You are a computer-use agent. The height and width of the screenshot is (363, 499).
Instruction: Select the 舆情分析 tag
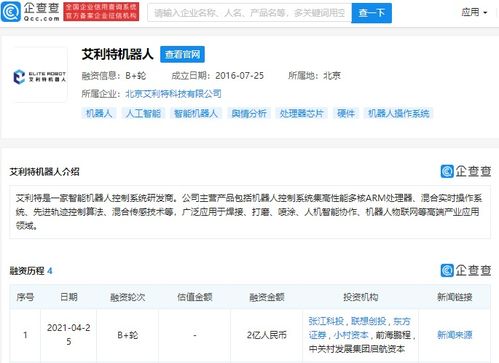pyautogui.click(x=249, y=113)
